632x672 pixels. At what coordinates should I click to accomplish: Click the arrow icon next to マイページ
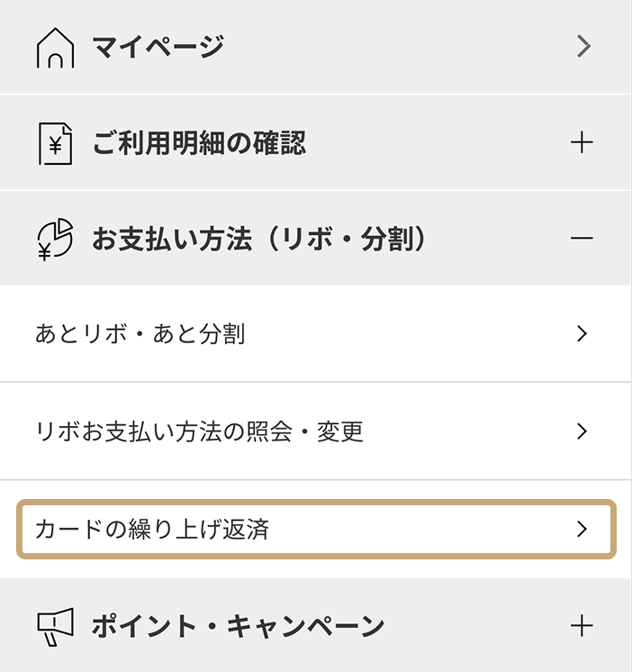point(583,47)
